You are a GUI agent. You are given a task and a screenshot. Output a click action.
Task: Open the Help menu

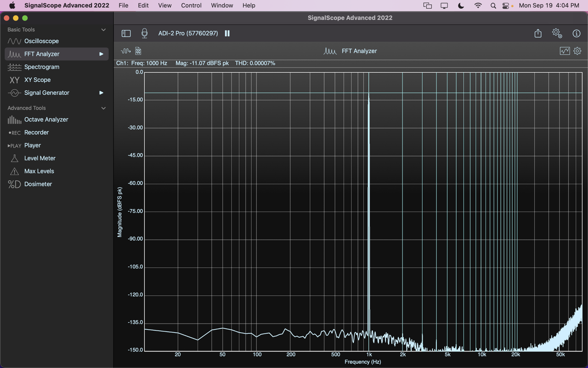pyautogui.click(x=249, y=6)
